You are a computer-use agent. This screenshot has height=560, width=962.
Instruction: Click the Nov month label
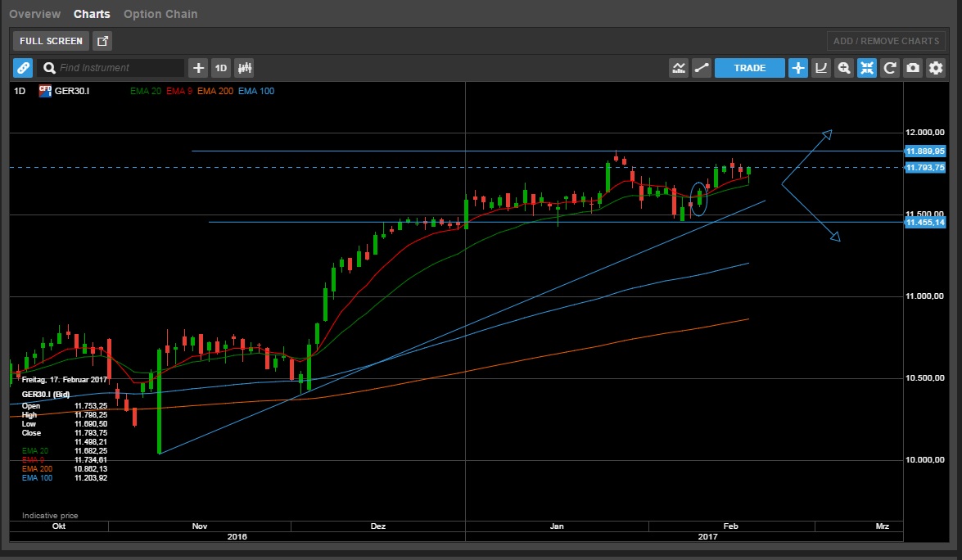click(200, 526)
